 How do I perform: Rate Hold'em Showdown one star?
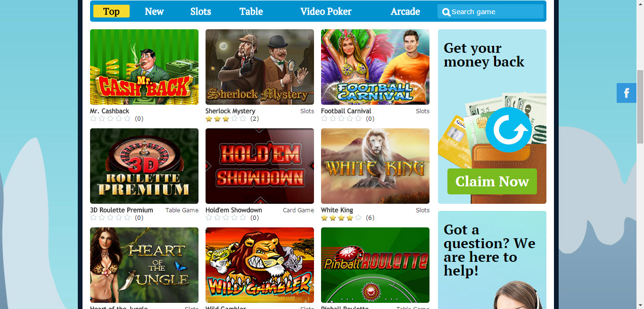(209, 217)
